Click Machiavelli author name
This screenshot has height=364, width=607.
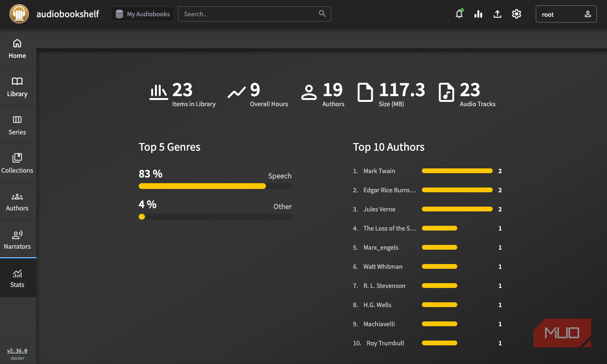(379, 324)
